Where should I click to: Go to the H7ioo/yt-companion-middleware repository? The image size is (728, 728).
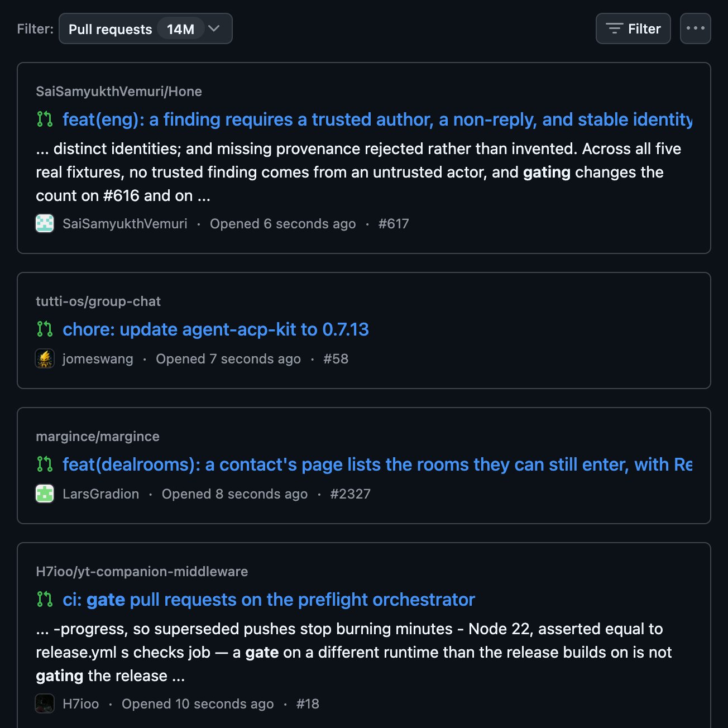pos(142,572)
